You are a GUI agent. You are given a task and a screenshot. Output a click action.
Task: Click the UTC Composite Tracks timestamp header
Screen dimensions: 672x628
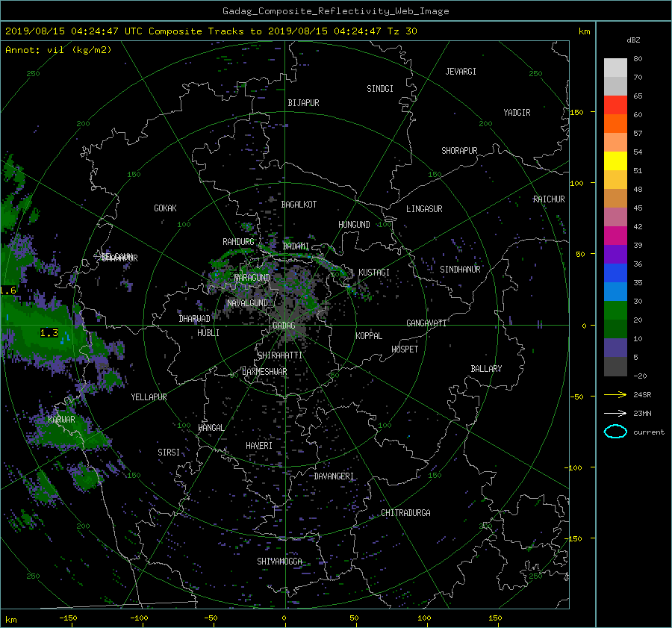(211, 31)
